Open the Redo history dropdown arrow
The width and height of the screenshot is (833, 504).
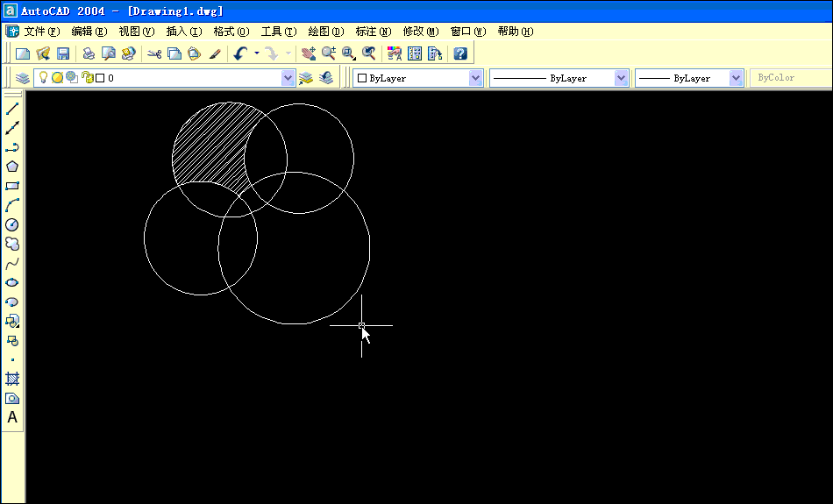(288, 53)
